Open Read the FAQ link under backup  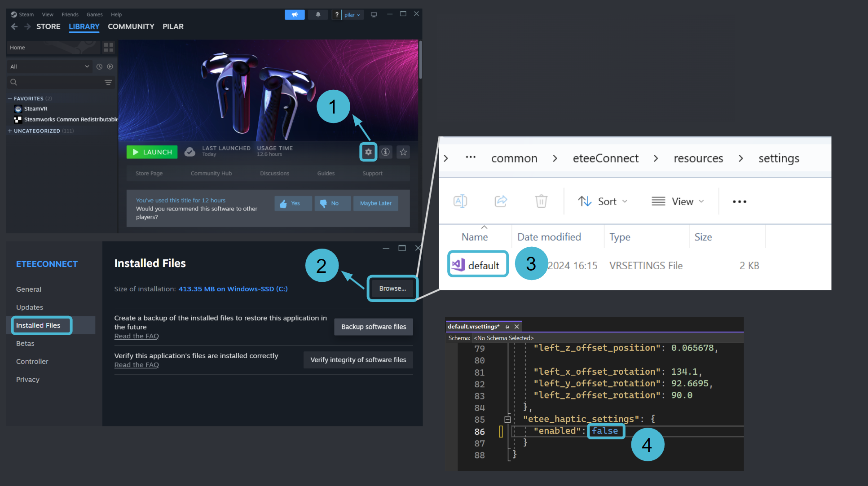point(137,336)
